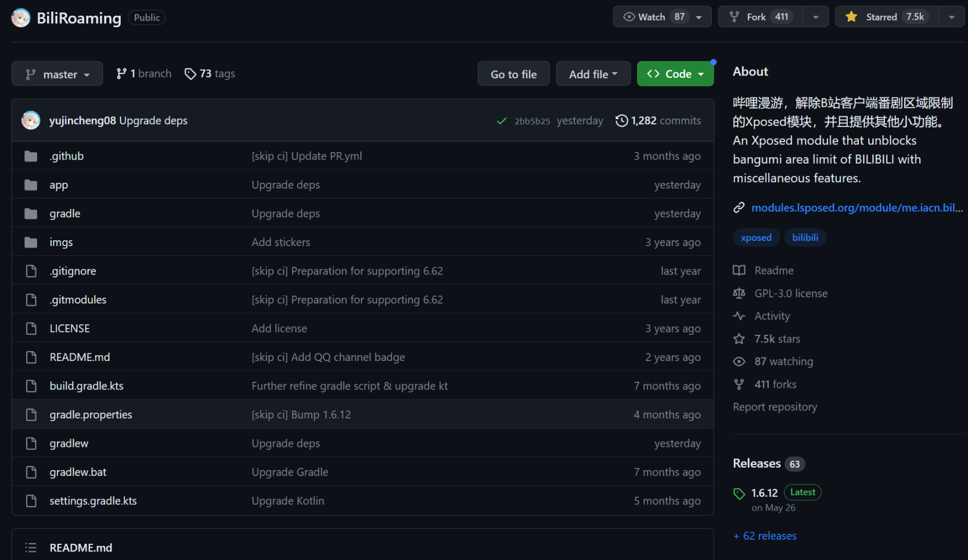This screenshot has height=560, width=968.
Task: Open the green Code dropdown
Action: pyautogui.click(x=675, y=74)
